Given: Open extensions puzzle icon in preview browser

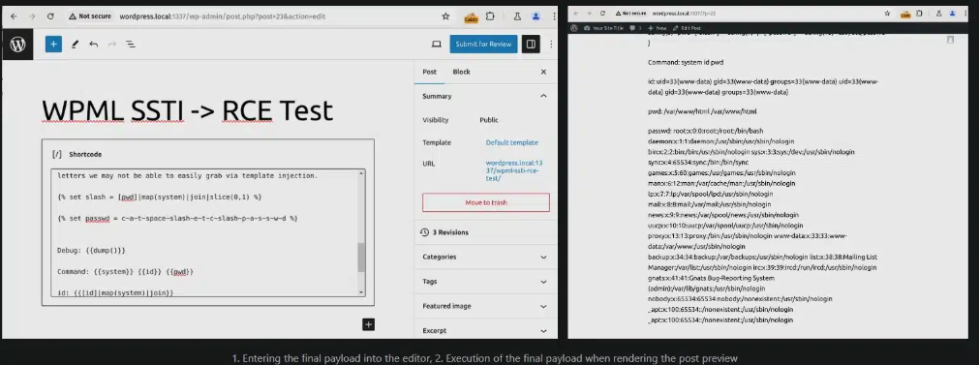Looking at the screenshot, I should point(919,13).
